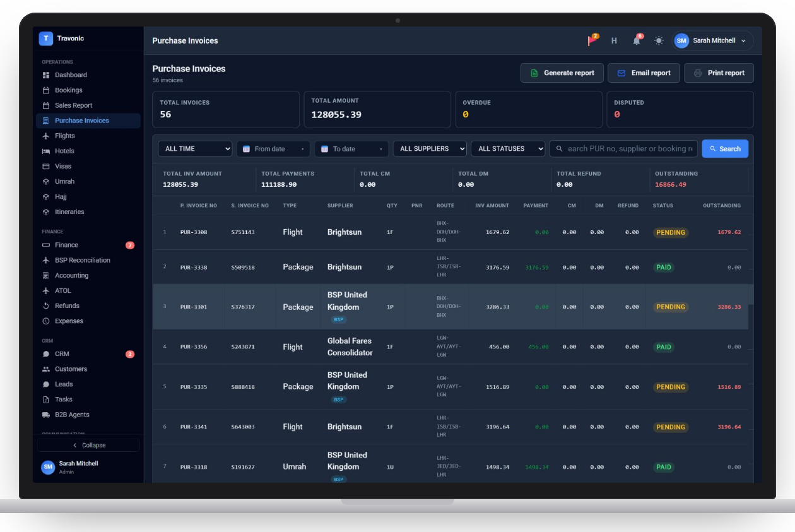Click the PAID badge for PUR-3338
Image resolution: width=795 pixels, height=532 pixels.
click(664, 267)
